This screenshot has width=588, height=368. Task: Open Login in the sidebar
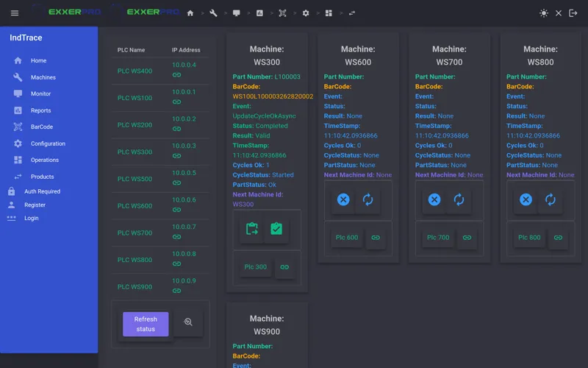pyautogui.click(x=49, y=218)
